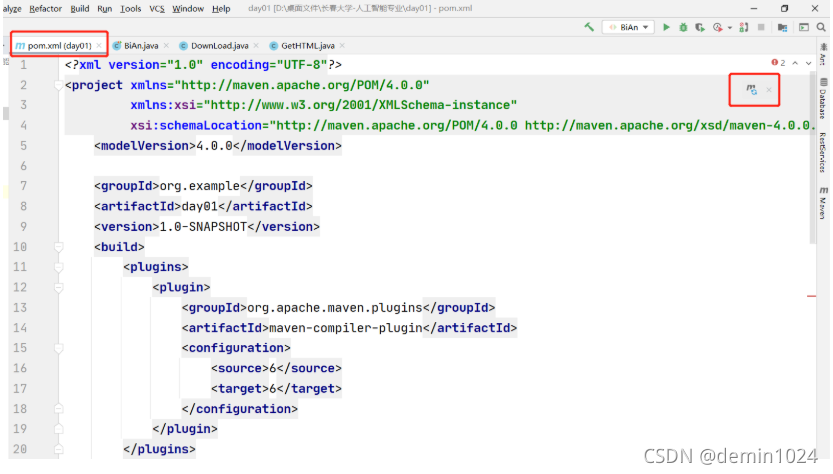Click the groupId value org.example
Viewport: 833px width, 474px height.
[200, 186]
